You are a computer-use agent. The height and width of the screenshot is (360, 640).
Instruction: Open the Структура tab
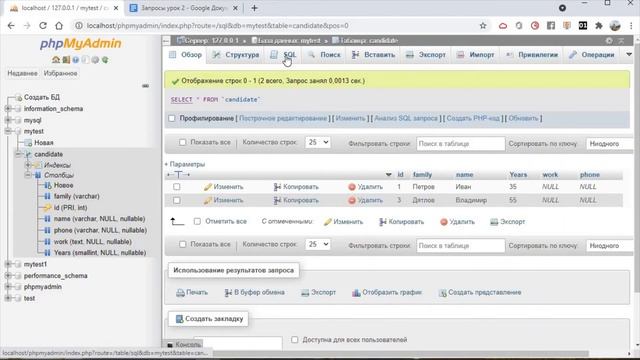(x=236, y=55)
